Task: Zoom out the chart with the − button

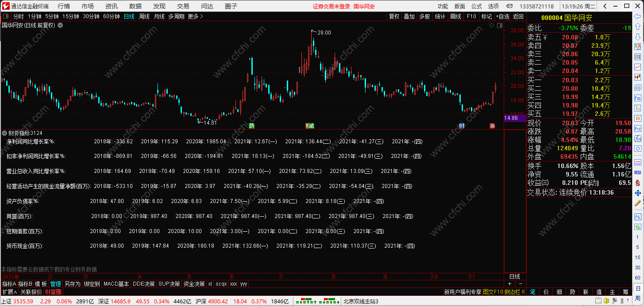Action: coord(520,283)
